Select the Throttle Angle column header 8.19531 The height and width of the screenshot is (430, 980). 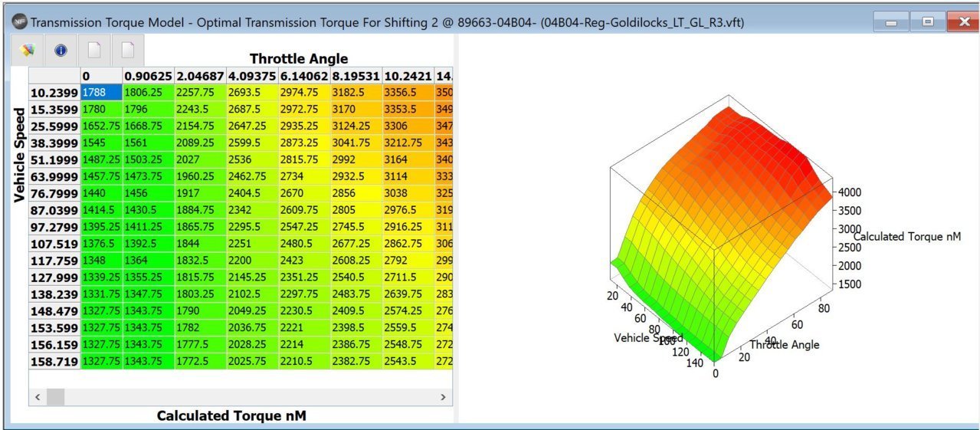click(356, 77)
